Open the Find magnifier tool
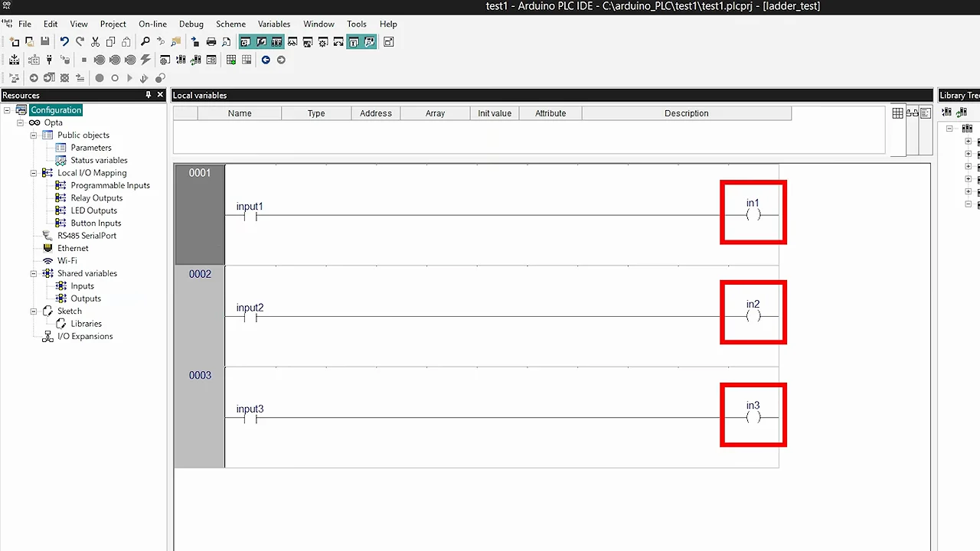The height and width of the screenshot is (551, 980). [x=145, y=42]
